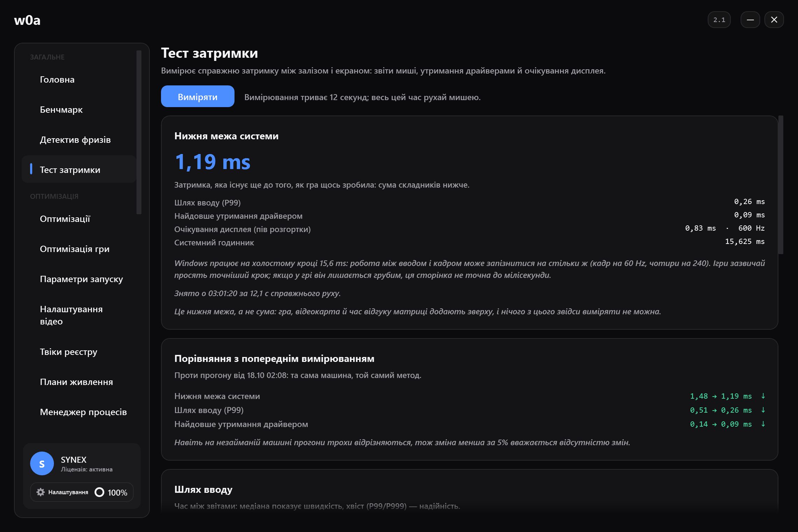Open the Головна page
Image resolution: width=798 pixels, height=532 pixels.
(79, 79)
